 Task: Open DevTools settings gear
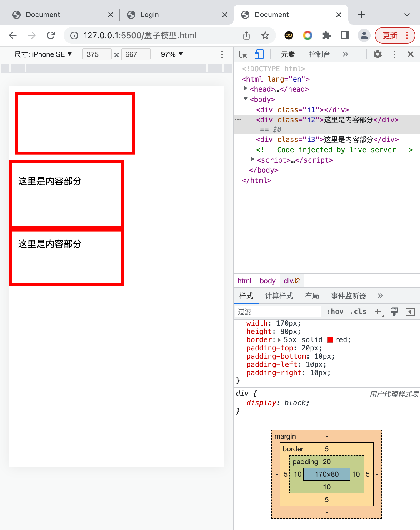point(378,54)
